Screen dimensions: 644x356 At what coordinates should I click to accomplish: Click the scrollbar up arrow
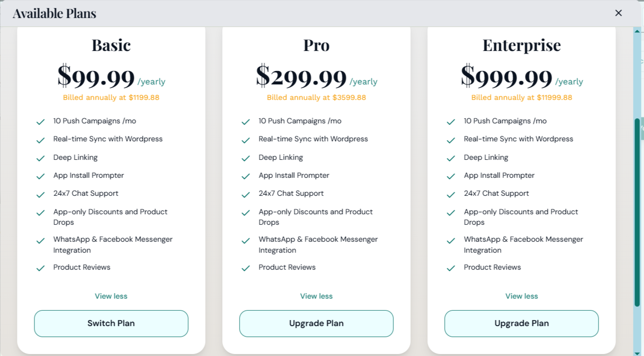point(637,31)
